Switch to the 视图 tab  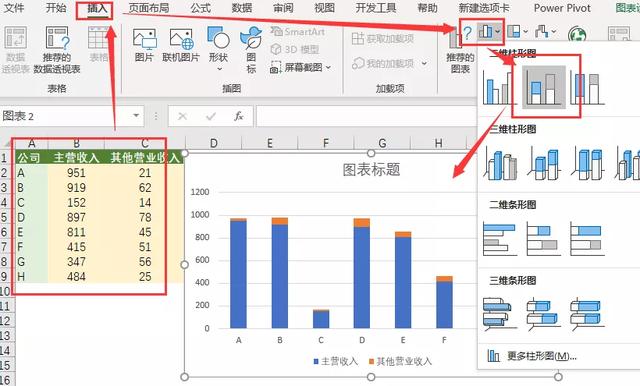coord(324,8)
